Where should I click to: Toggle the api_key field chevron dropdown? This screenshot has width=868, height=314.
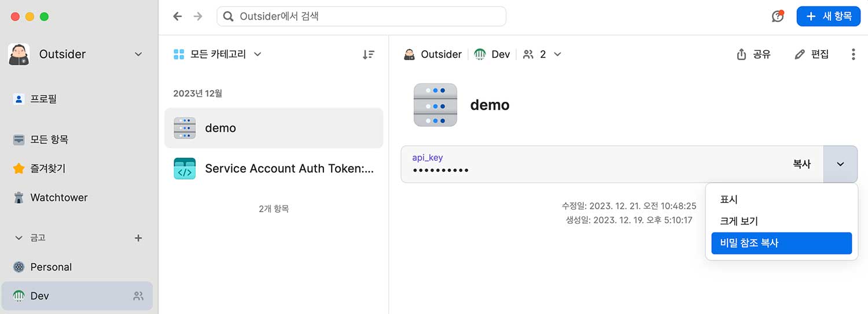[x=840, y=164]
